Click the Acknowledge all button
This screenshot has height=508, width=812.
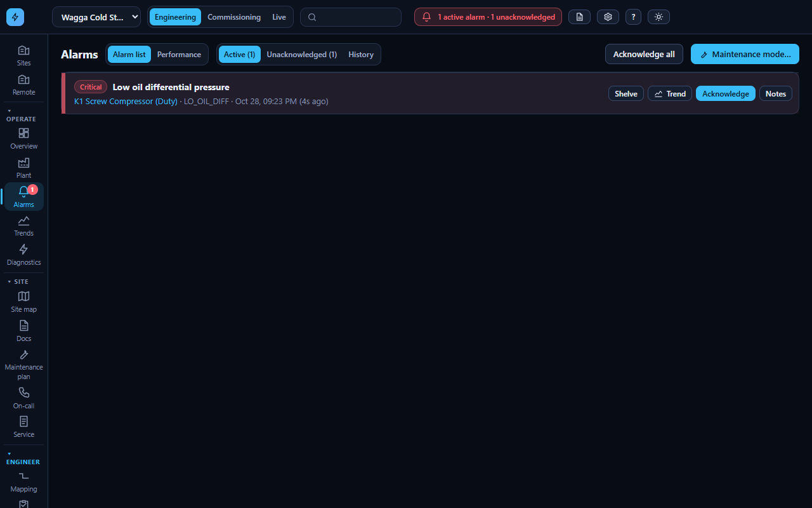point(644,54)
